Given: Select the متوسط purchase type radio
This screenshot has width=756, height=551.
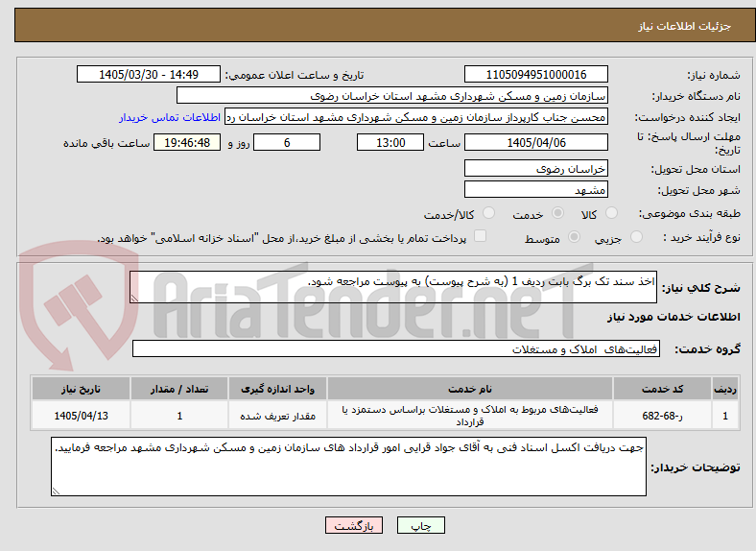Looking at the screenshot, I should [x=574, y=237].
